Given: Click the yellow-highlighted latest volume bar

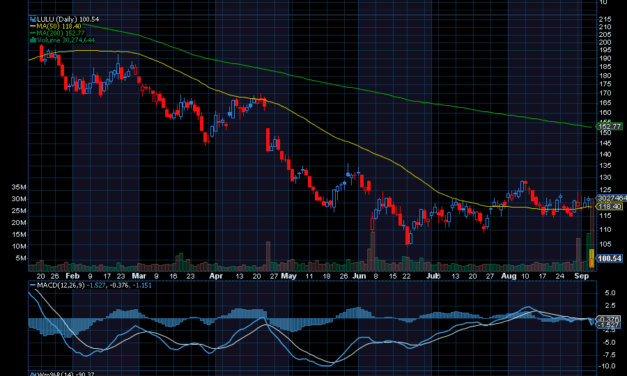Looking at the screenshot, I should tap(592, 258).
